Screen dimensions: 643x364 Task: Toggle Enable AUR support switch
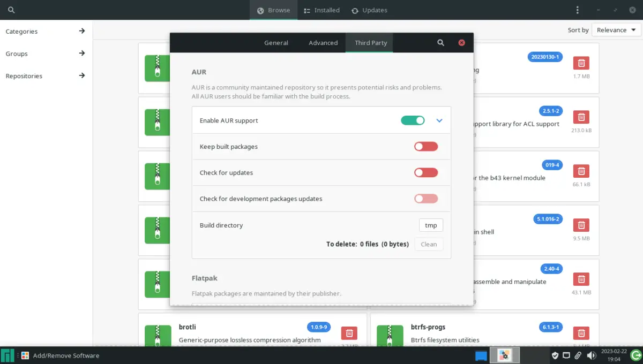coord(413,120)
